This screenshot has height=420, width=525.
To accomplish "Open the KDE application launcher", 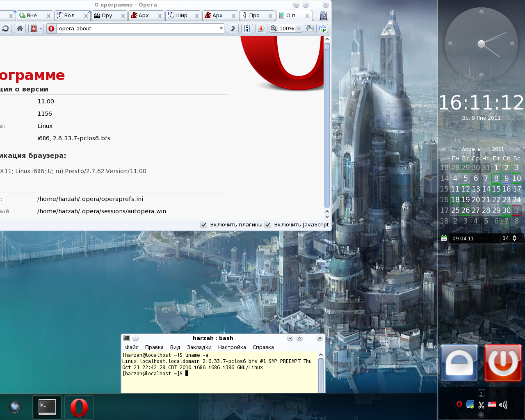I will pos(15,407).
